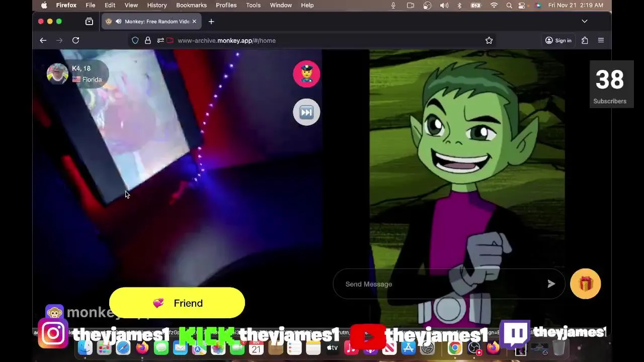Viewport: 644px width, 362px height.
Task: Open the battery status menu
Action: [x=475, y=5]
